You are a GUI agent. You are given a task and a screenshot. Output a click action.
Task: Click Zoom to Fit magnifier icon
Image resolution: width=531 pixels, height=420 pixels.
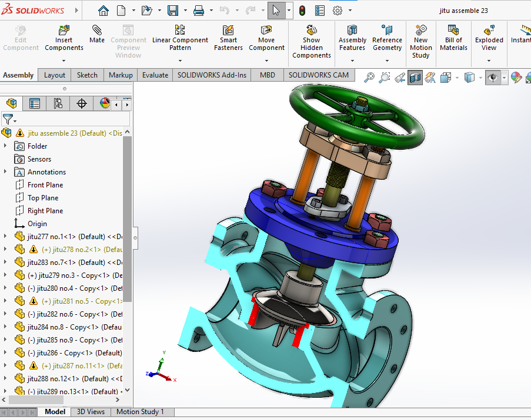coord(369,78)
